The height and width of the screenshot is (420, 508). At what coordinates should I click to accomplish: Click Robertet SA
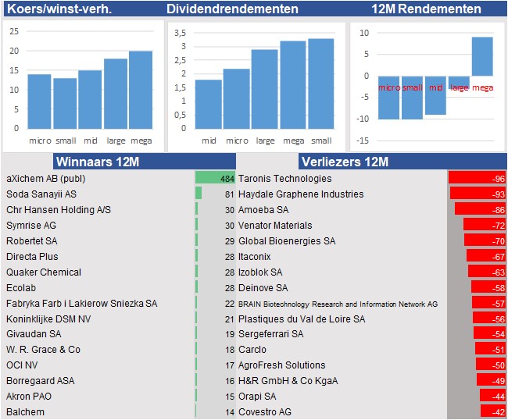(x=32, y=241)
